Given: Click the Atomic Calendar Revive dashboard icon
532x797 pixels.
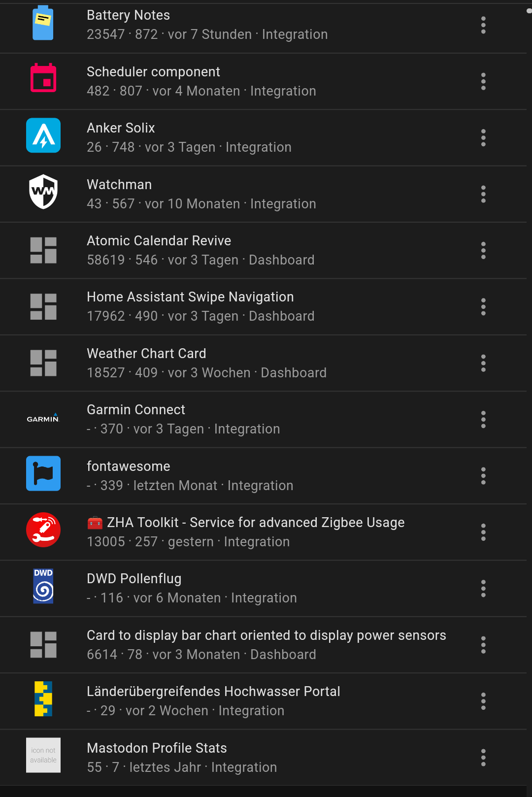Looking at the screenshot, I should pos(43,250).
